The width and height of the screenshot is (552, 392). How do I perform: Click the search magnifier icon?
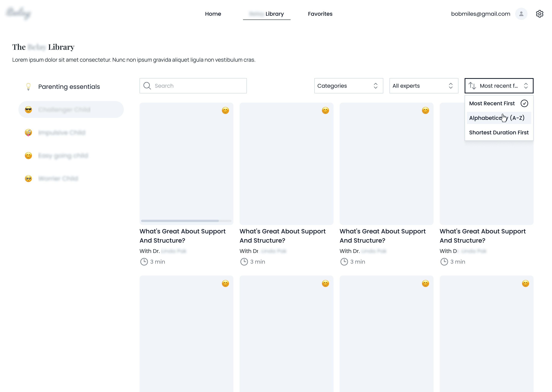point(147,86)
